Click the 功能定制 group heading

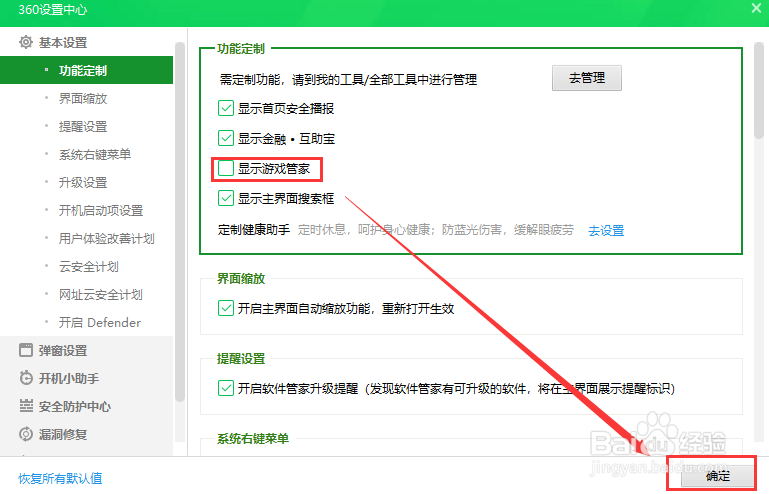(241, 49)
